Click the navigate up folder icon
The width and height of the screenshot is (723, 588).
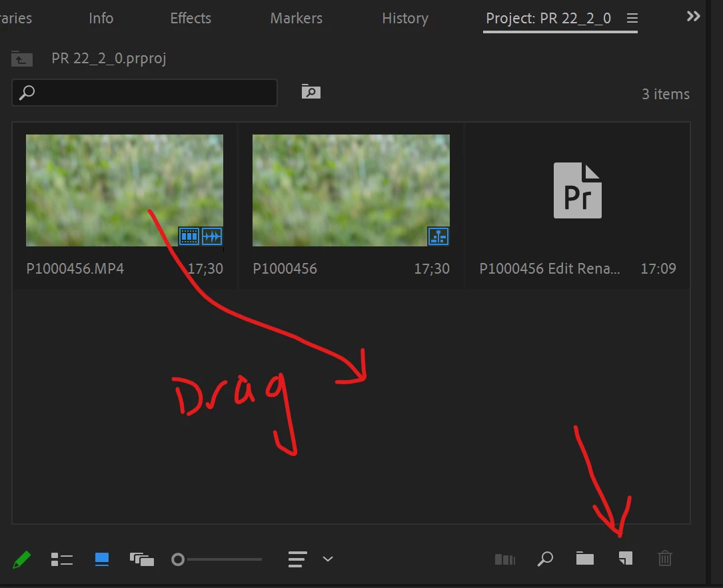coord(22,59)
